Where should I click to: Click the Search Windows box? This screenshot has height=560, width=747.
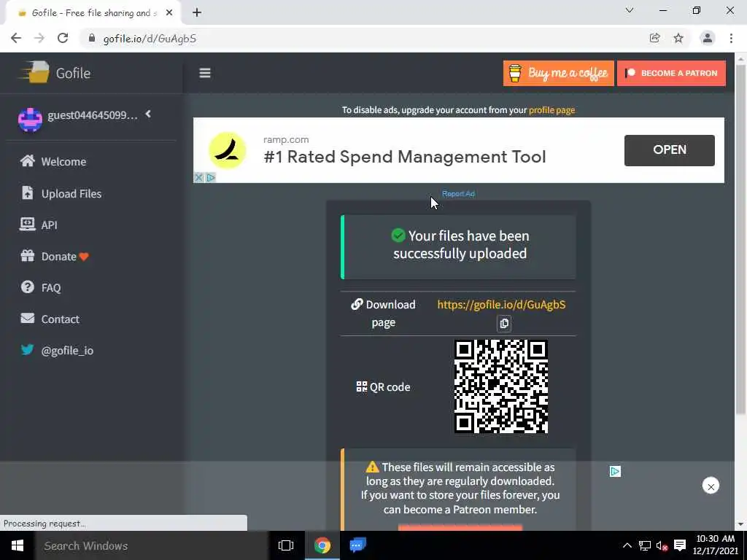(x=152, y=545)
